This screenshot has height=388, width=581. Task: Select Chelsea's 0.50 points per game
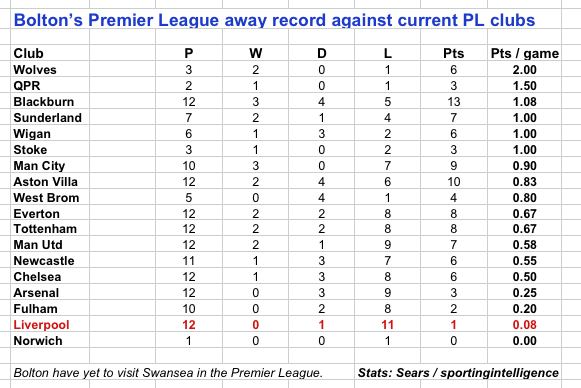pos(525,276)
